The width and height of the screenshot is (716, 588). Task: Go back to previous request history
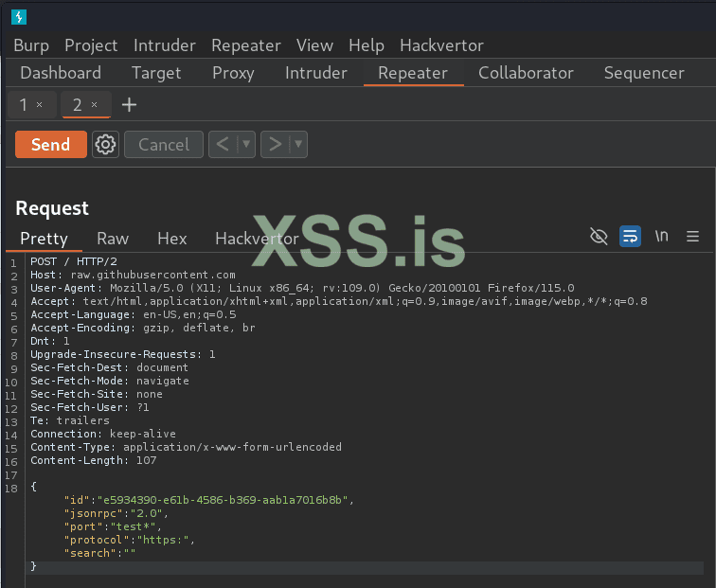(223, 144)
